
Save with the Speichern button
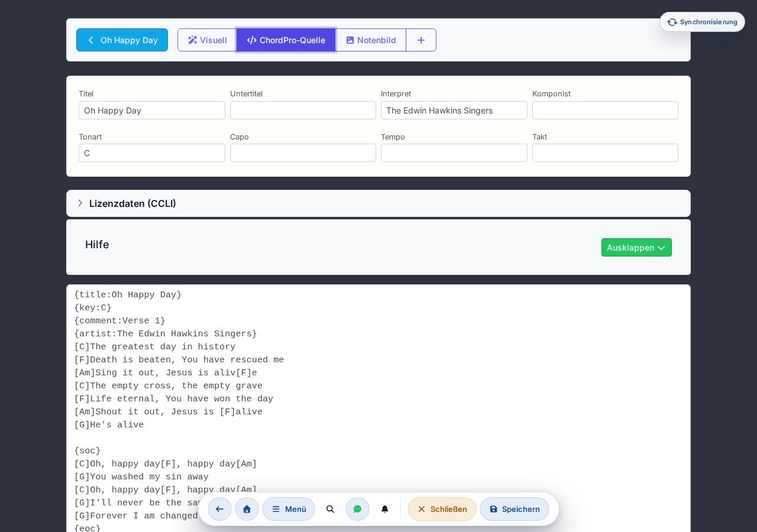coord(515,509)
